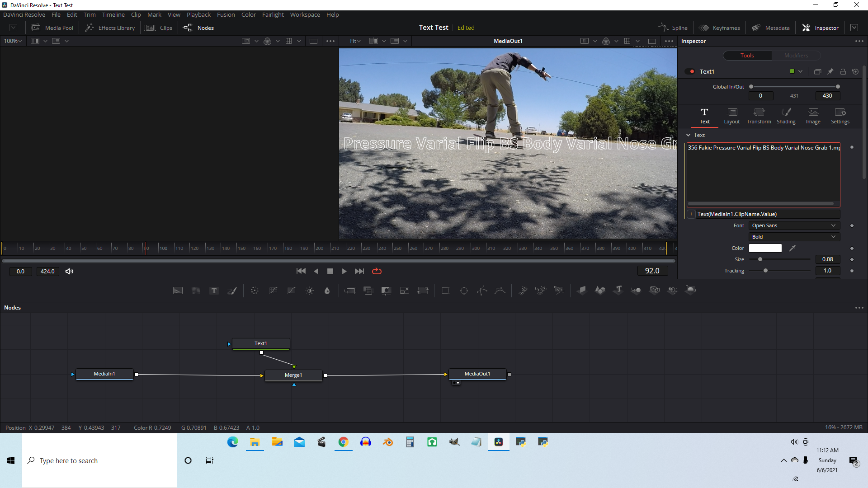Viewport: 868px width, 488px height.
Task: Open the Metadata panel
Action: click(770, 28)
